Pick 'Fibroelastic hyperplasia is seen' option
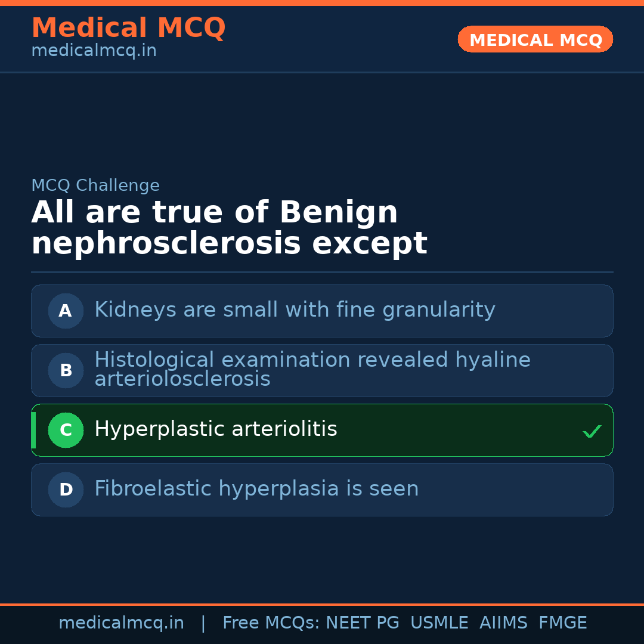Screen dimensions: 644x644 click(256, 489)
